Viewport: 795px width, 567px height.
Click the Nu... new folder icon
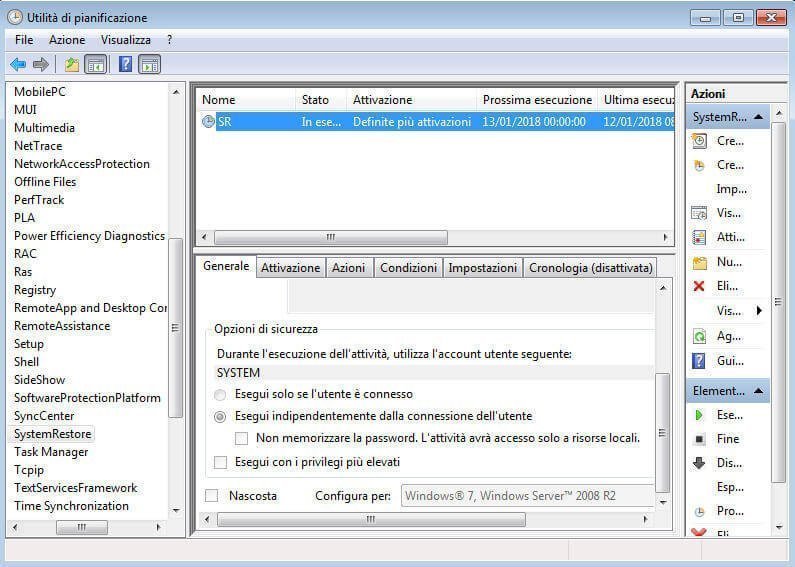pyautogui.click(x=699, y=262)
